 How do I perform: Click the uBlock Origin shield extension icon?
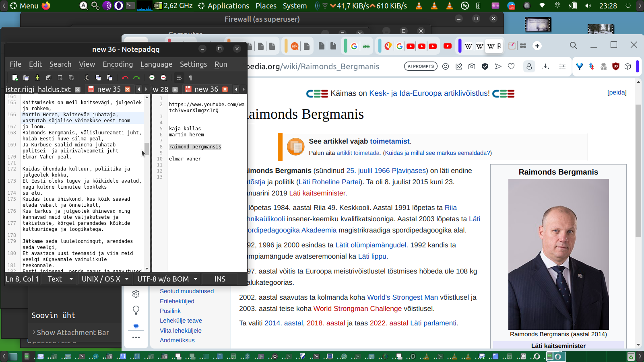[x=615, y=66]
